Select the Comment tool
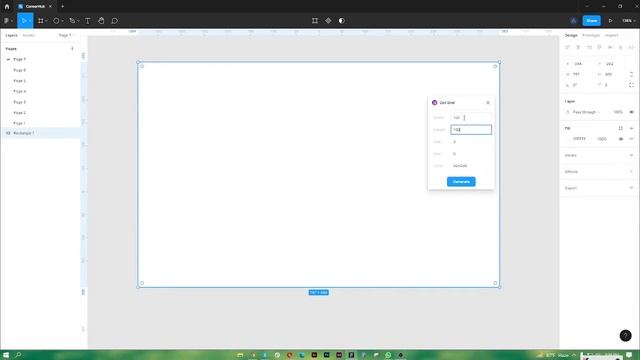The image size is (640, 360). tap(115, 20)
